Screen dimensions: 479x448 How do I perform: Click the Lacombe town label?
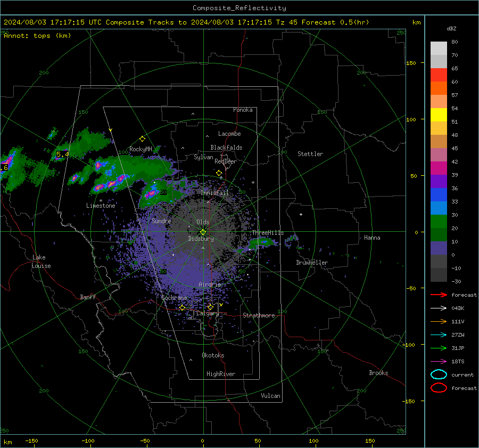pyautogui.click(x=229, y=134)
